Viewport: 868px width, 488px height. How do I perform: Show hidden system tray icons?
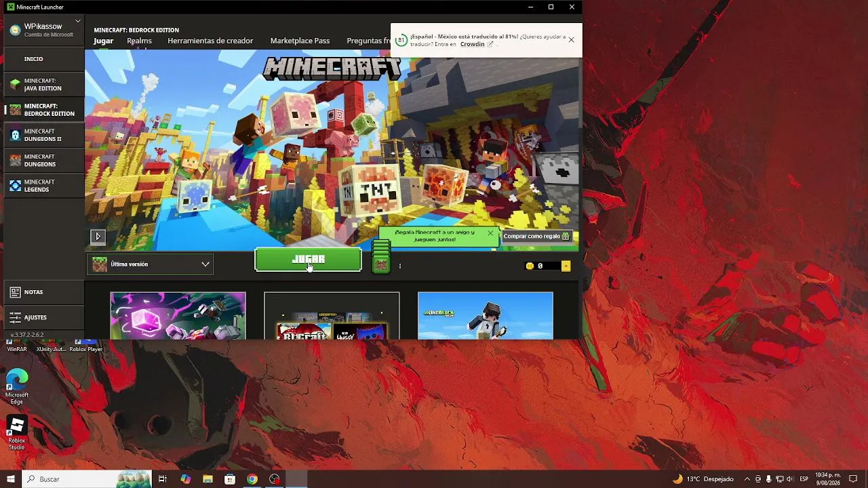click(747, 479)
